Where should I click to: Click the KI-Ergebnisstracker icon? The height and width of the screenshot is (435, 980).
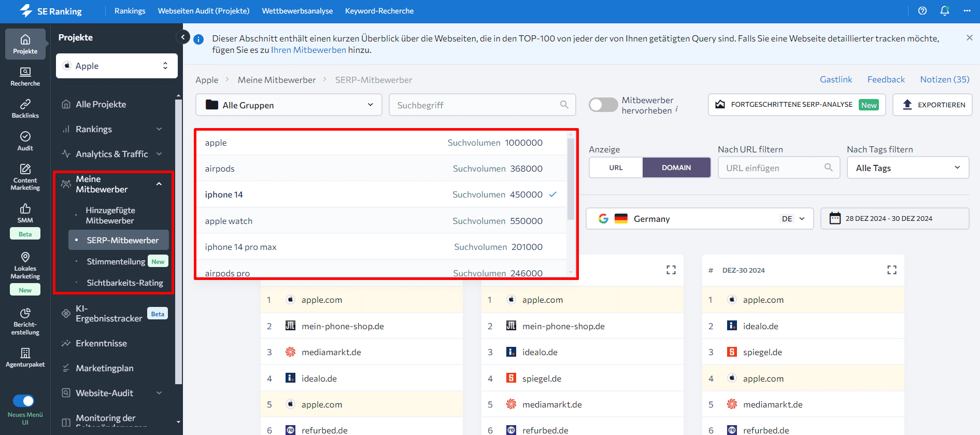[66, 313]
